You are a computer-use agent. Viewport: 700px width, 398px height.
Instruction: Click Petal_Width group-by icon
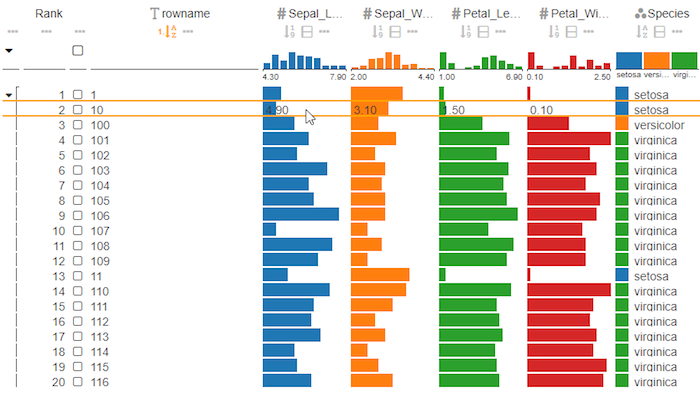point(571,32)
